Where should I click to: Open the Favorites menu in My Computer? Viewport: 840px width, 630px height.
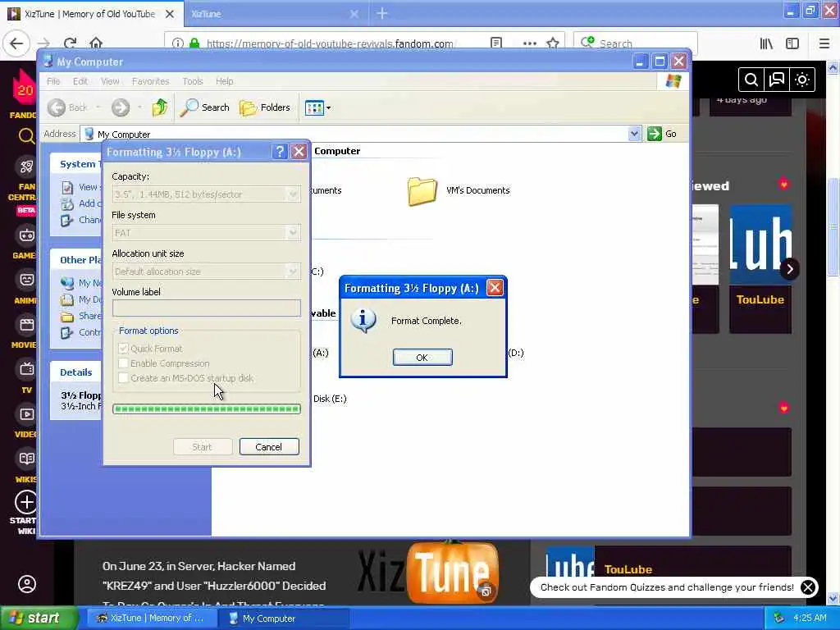pos(151,81)
